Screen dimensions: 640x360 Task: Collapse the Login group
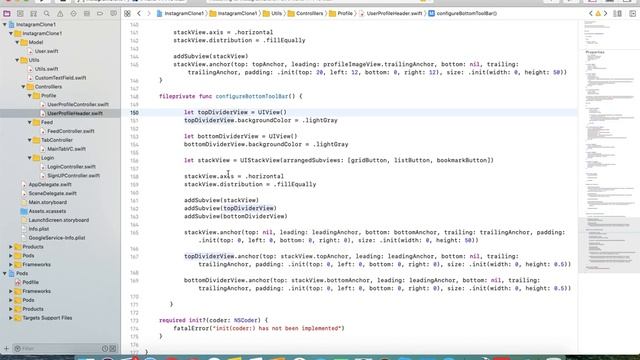pos(29,158)
